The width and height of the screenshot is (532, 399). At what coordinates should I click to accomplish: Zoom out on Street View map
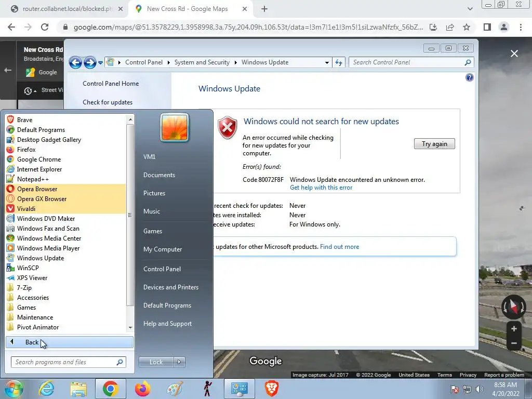[x=514, y=343]
